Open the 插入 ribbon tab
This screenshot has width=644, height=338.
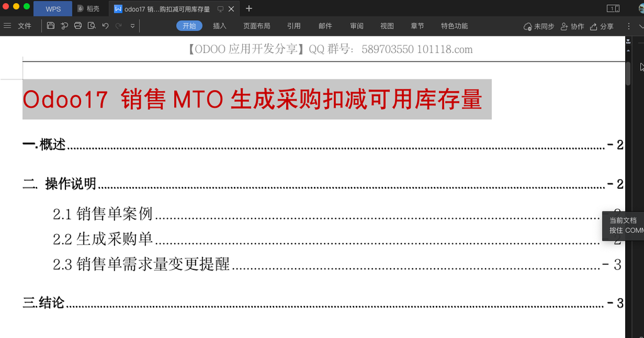[x=219, y=26]
